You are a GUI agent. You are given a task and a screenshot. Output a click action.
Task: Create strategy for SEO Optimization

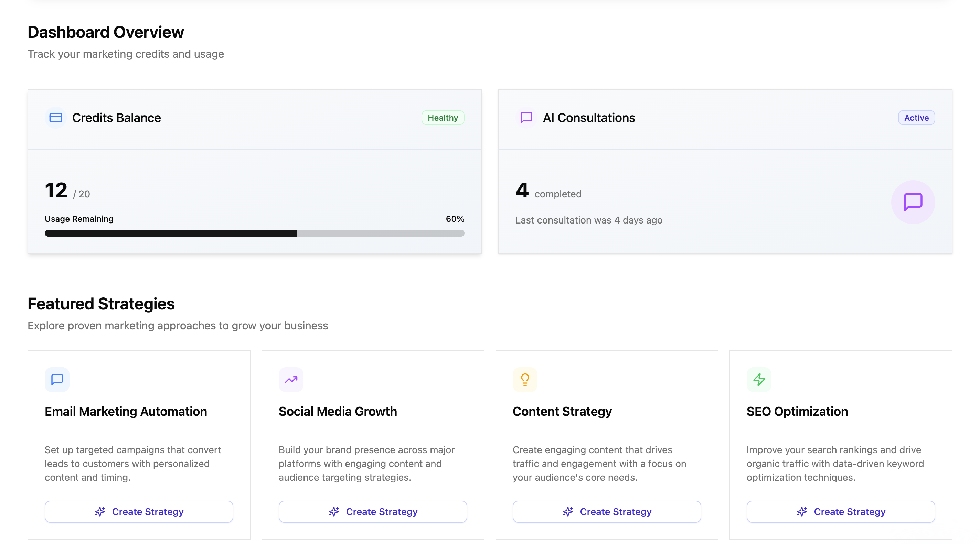click(840, 511)
